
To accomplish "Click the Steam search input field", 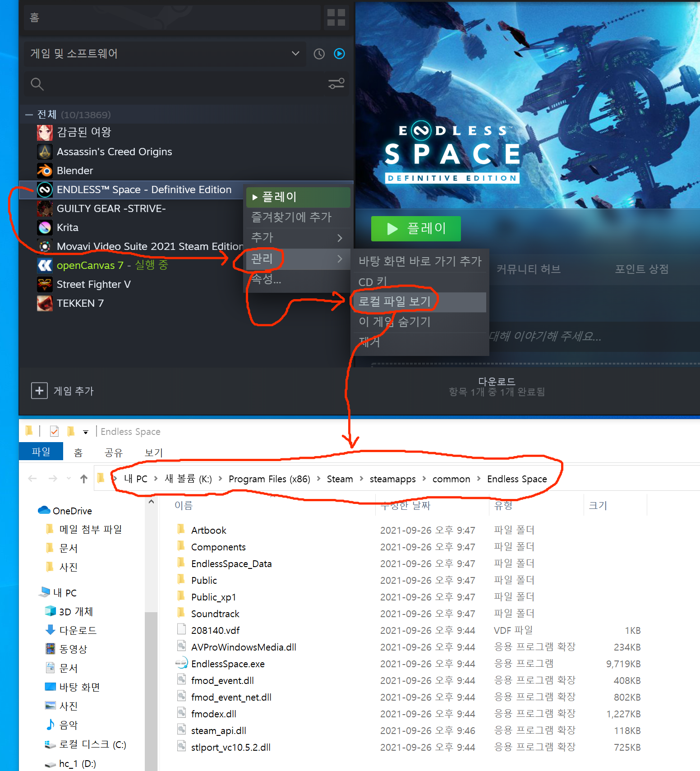I will coord(186,84).
